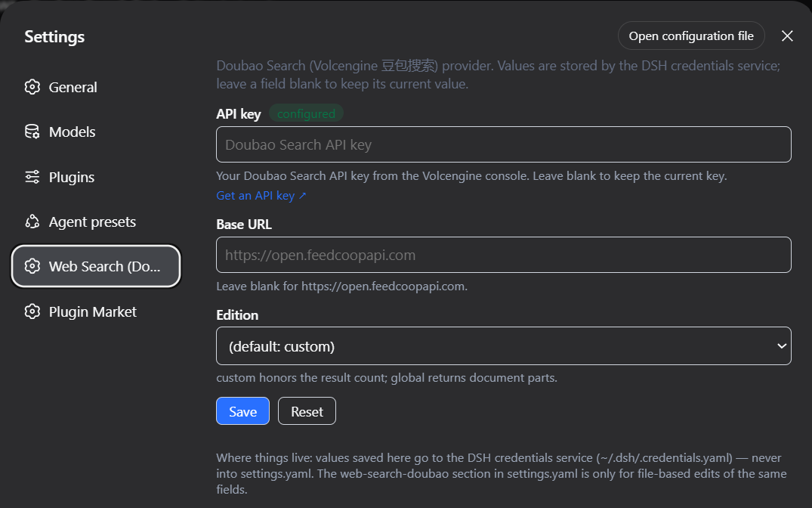Focus the Base URL input field
This screenshot has height=508, width=812.
coord(503,255)
